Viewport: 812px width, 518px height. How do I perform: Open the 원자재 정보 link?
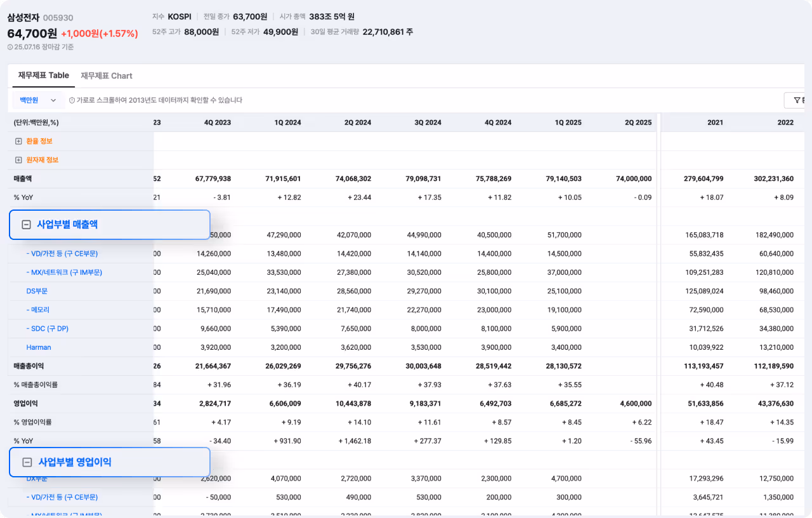[x=43, y=160]
